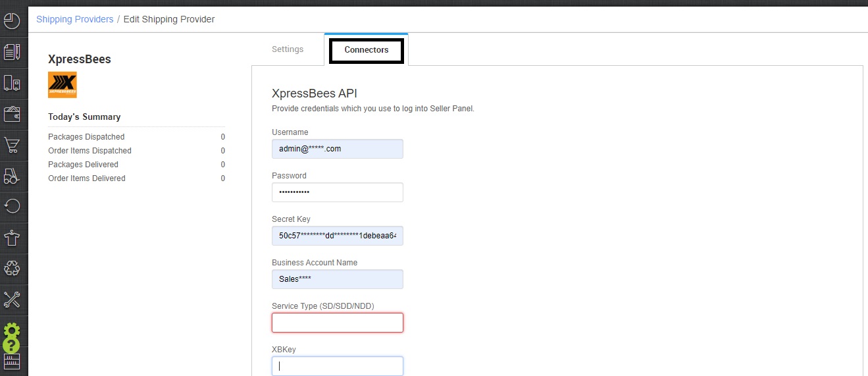The image size is (868, 376).
Task: Click 'Packages Delivered' summary row
Action: [137, 165]
